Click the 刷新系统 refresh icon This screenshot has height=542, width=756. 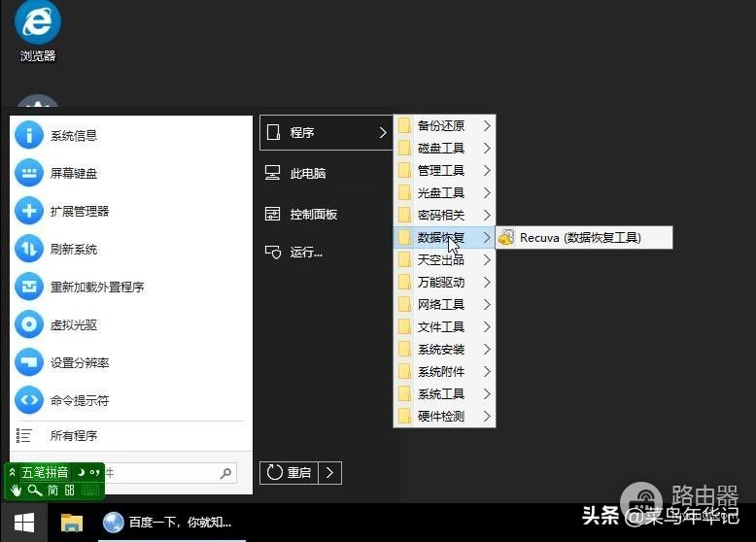pos(29,250)
